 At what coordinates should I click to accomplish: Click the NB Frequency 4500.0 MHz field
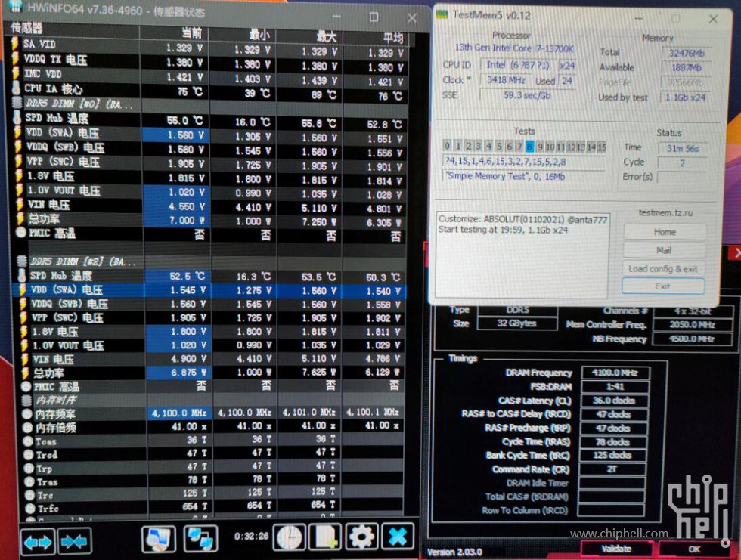691,339
